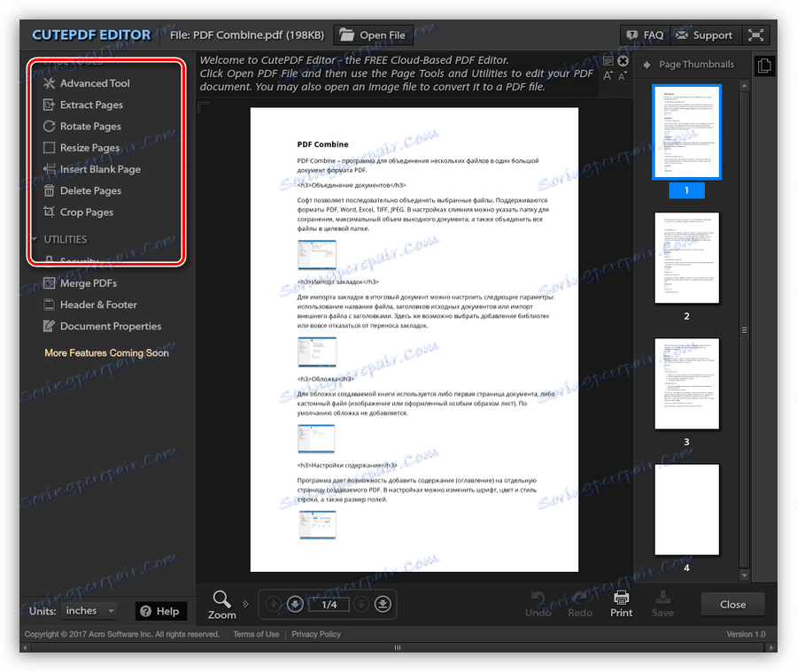Open the Units dropdown

tap(89, 611)
